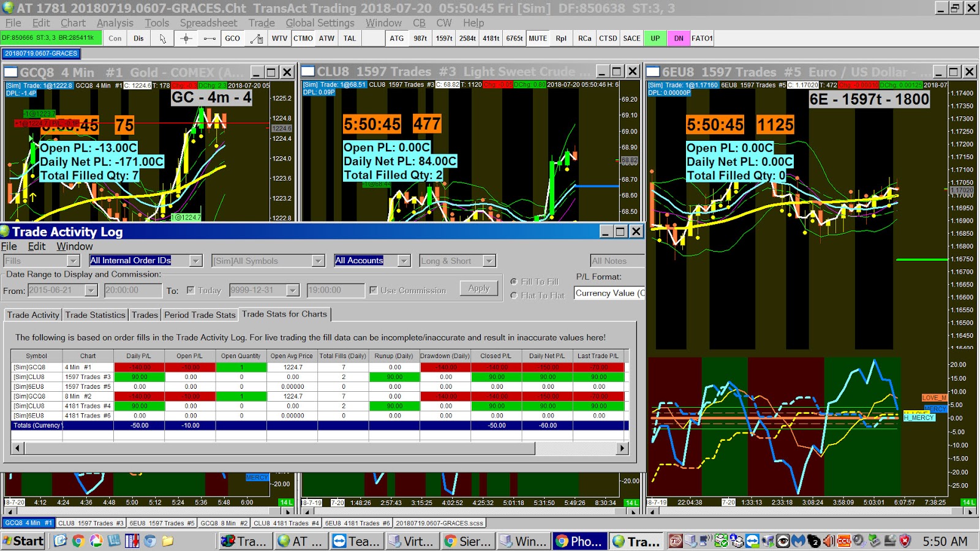Viewport: 980px width, 551px height.
Task: Click the Apply button
Action: (x=479, y=288)
